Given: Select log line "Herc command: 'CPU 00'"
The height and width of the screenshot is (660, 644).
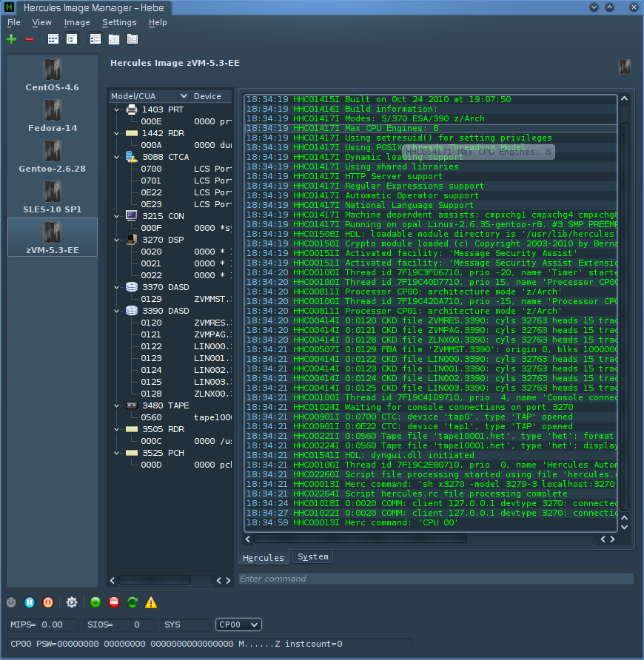Looking at the screenshot, I should click(431, 523).
